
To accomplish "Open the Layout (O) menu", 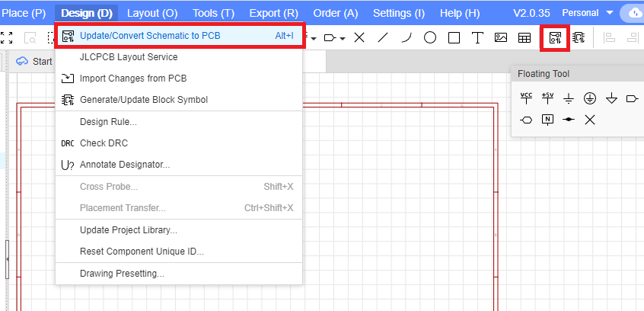I will pyautogui.click(x=152, y=13).
